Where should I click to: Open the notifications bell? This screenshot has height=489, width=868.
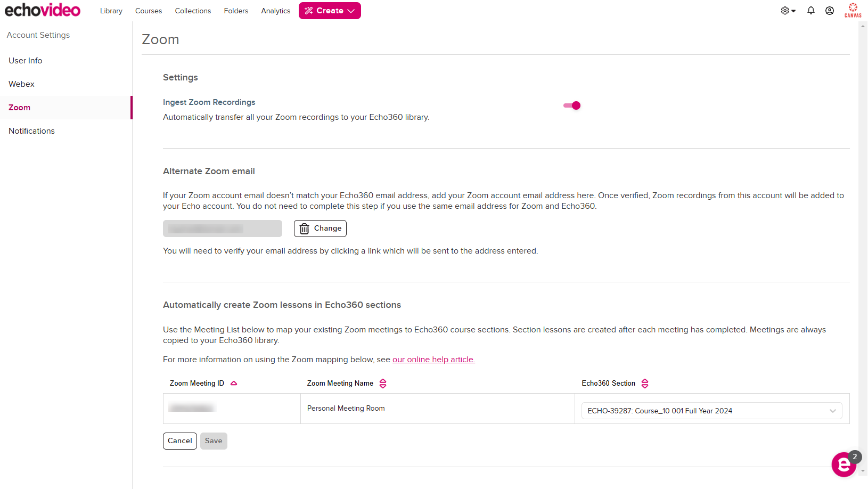point(811,11)
